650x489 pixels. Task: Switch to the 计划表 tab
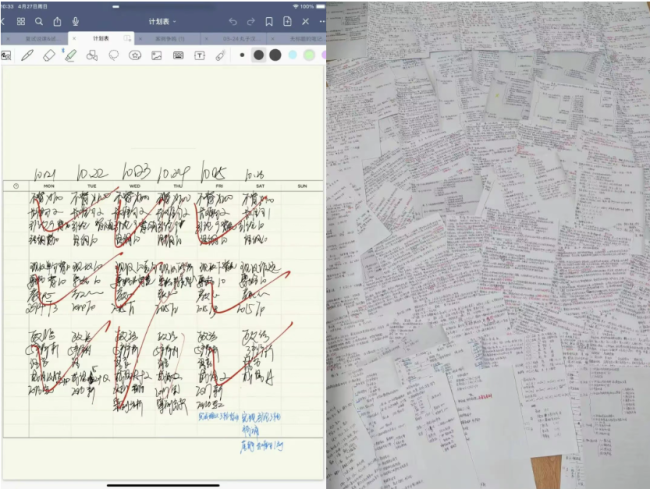point(101,39)
